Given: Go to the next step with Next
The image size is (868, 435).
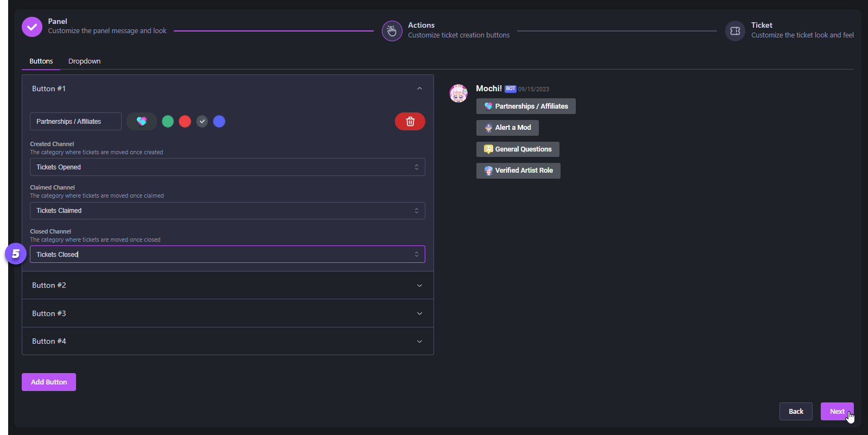Looking at the screenshot, I should pos(836,411).
